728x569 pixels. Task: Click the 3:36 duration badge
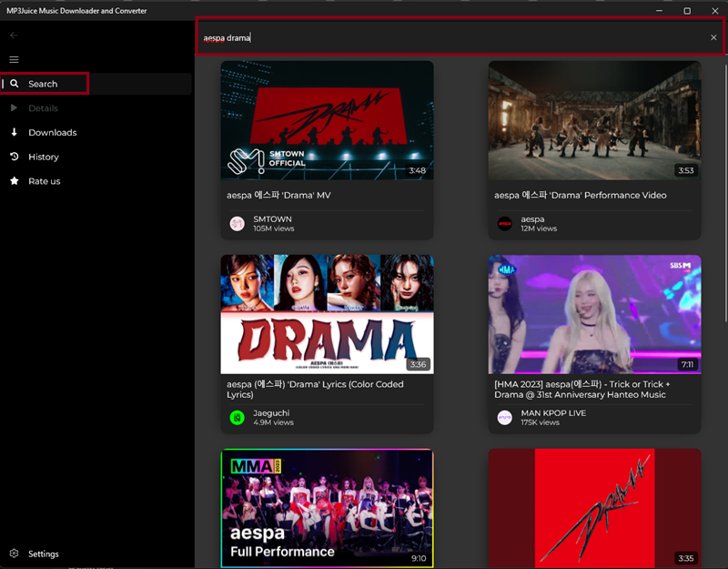tap(418, 364)
